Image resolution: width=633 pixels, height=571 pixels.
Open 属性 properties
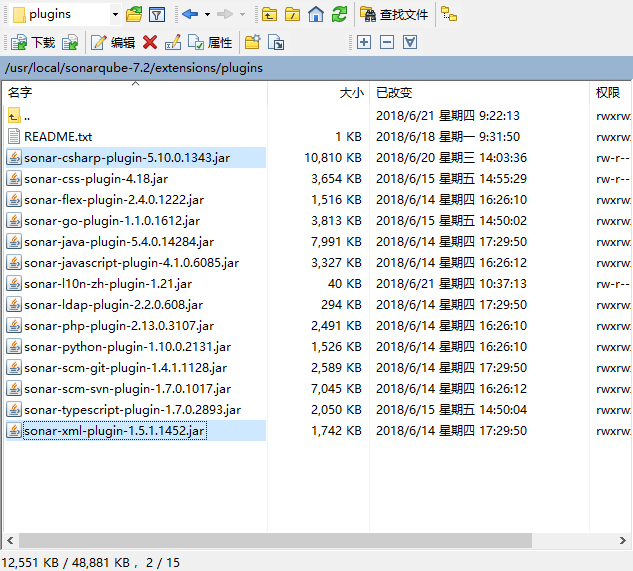click(x=210, y=42)
